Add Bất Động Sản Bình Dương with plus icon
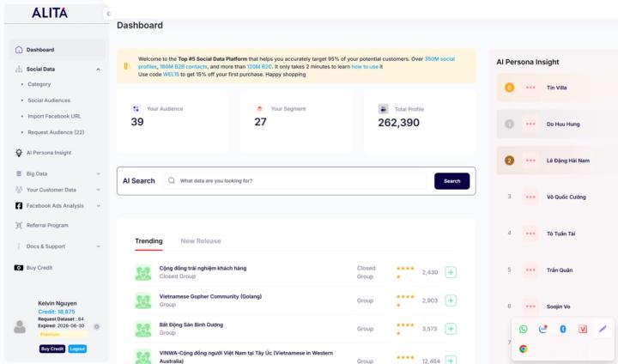Screen dimensions: 618x364 click(x=451, y=329)
